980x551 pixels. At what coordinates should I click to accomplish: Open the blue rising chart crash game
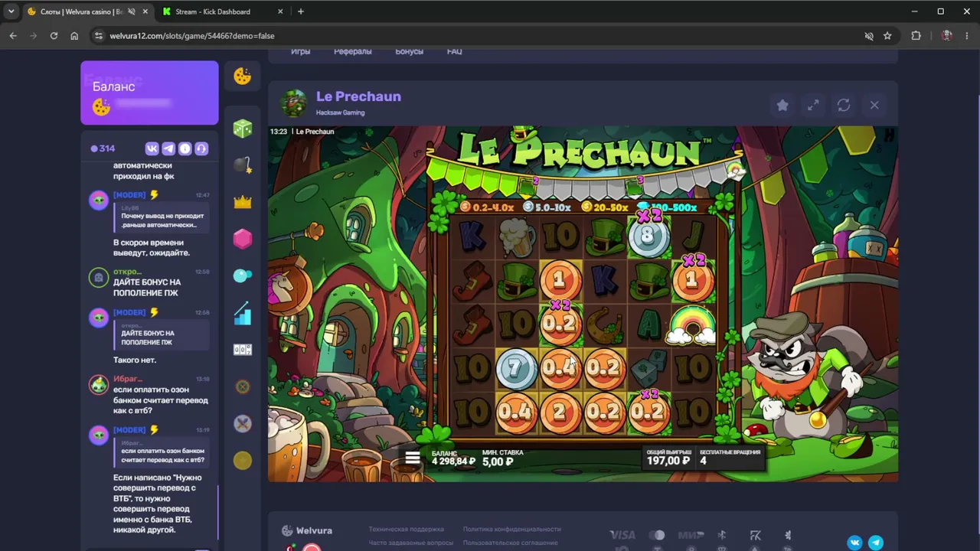point(243,313)
